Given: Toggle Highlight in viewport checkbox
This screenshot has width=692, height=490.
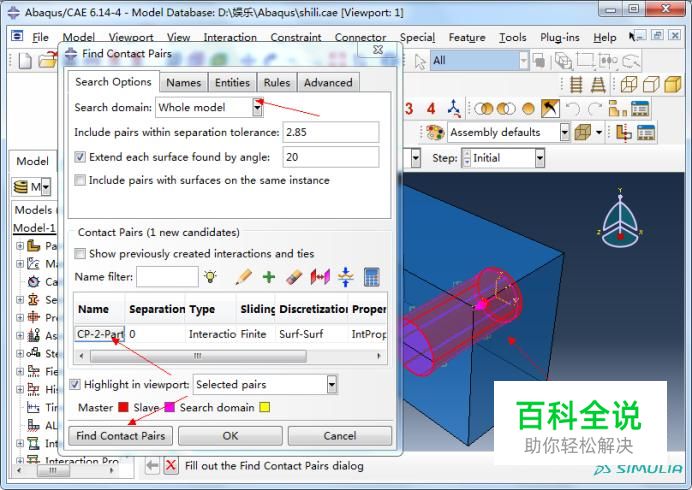Looking at the screenshot, I should click(75, 384).
